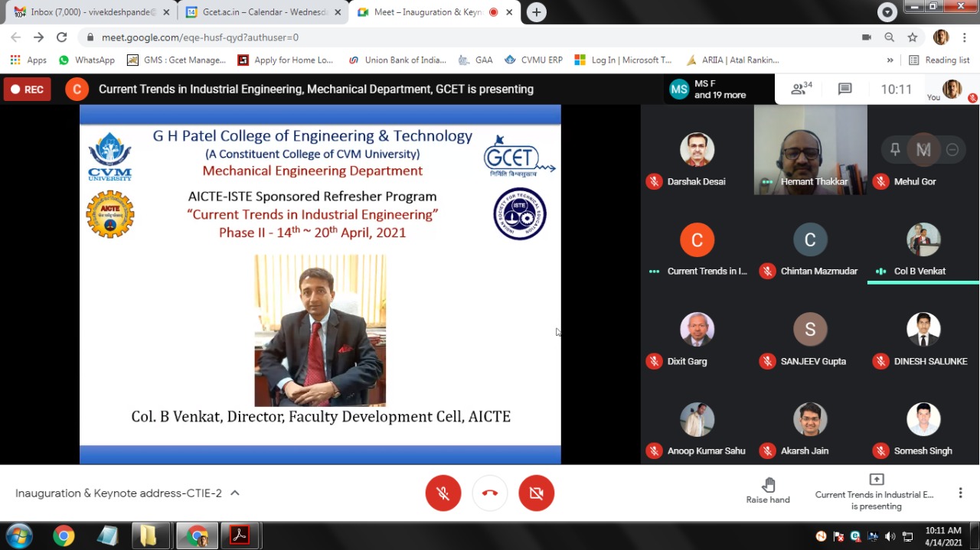Select DINESH SALUNKE's participant tile
Viewport: 980px width, 550px height.
[x=923, y=330]
